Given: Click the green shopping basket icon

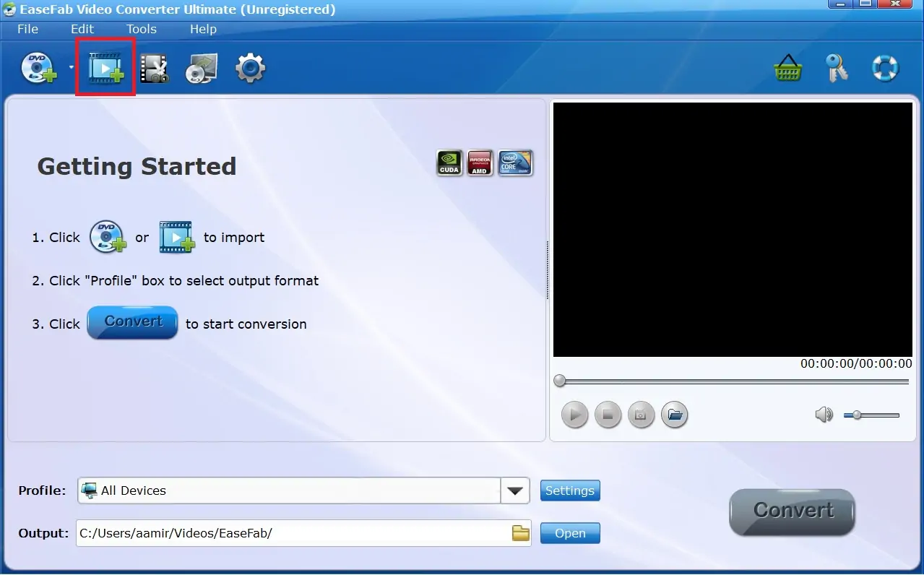Looking at the screenshot, I should click(x=787, y=69).
